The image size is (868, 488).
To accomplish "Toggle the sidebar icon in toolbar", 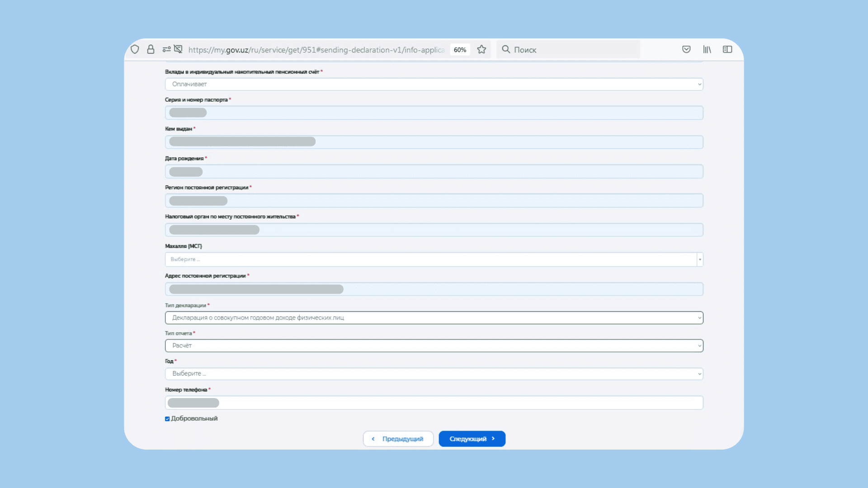I will tap(727, 49).
